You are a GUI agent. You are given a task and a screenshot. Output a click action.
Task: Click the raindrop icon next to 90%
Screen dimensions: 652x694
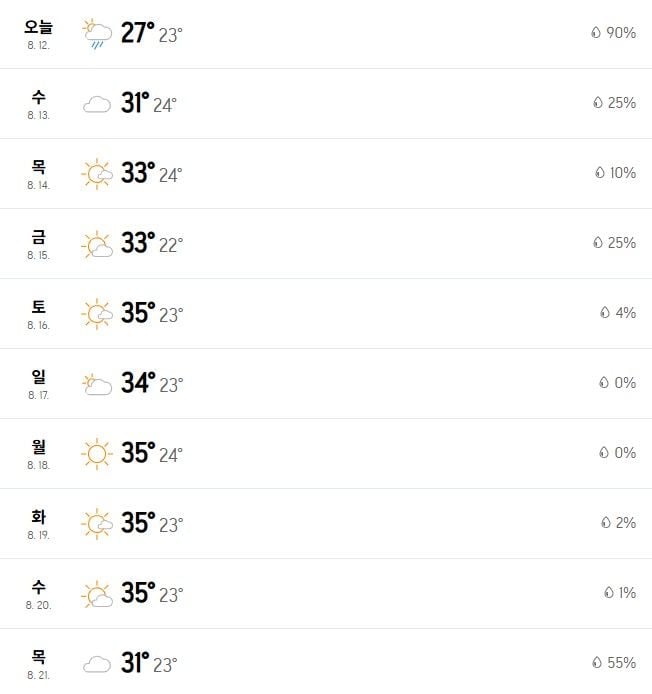click(x=596, y=32)
